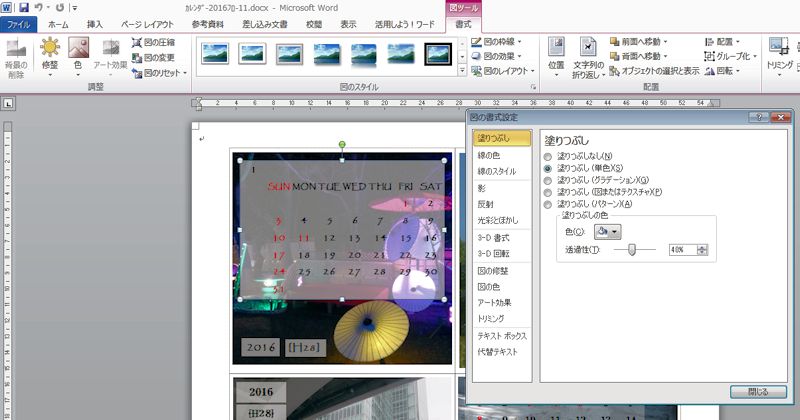The image size is (800, 420).
Task: Click the 透過性 transparency slider
Action: click(630, 249)
